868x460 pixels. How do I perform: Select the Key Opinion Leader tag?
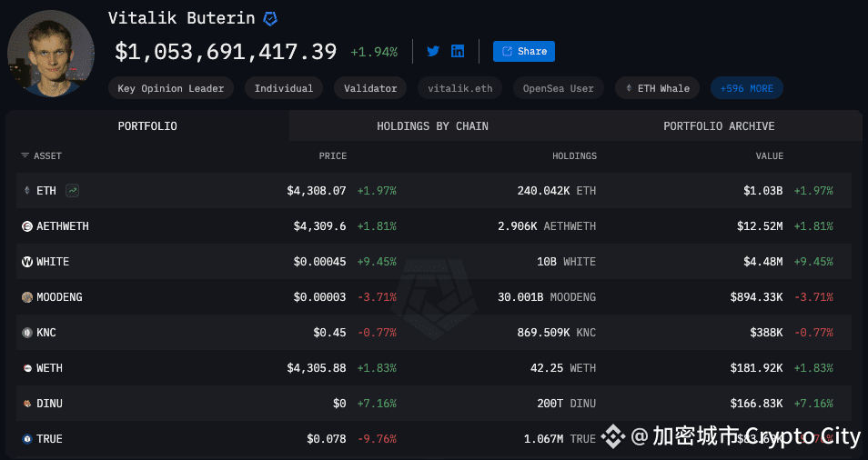pos(170,88)
